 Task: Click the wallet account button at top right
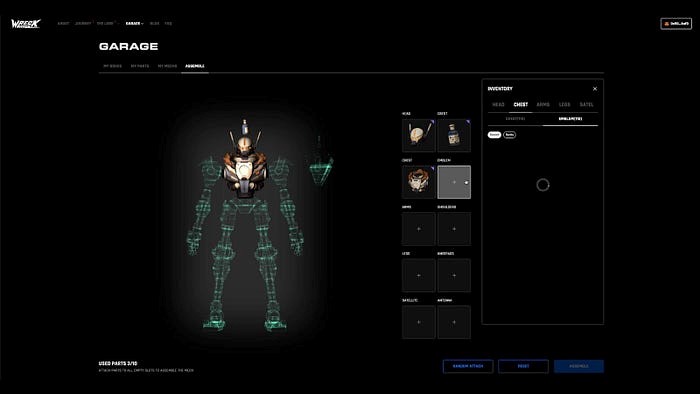(676, 24)
